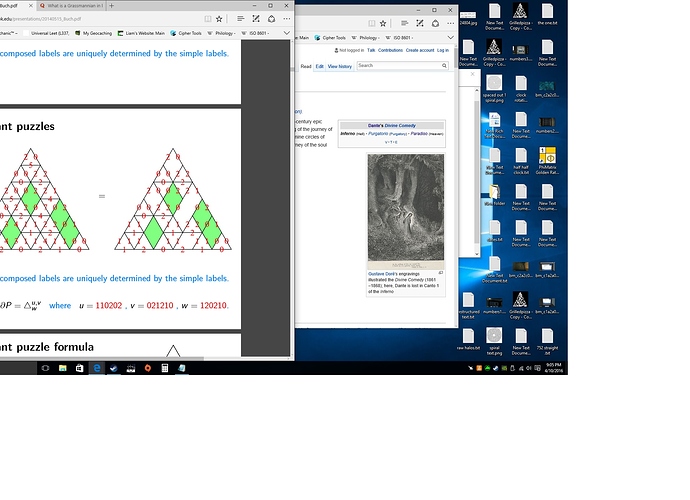The width and height of the screenshot is (690, 500).
Task: Click the enlarge icon beside the image caption
Action: coord(440,273)
